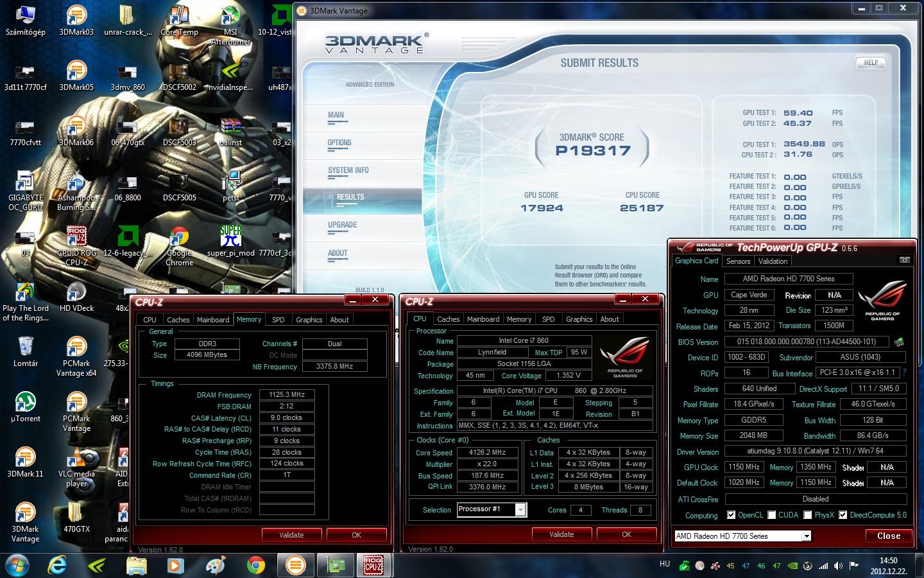Open Graphics tab in CPU-Z memory window
Image resolution: width=924 pixels, height=578 pixels.
pos(309,319)
